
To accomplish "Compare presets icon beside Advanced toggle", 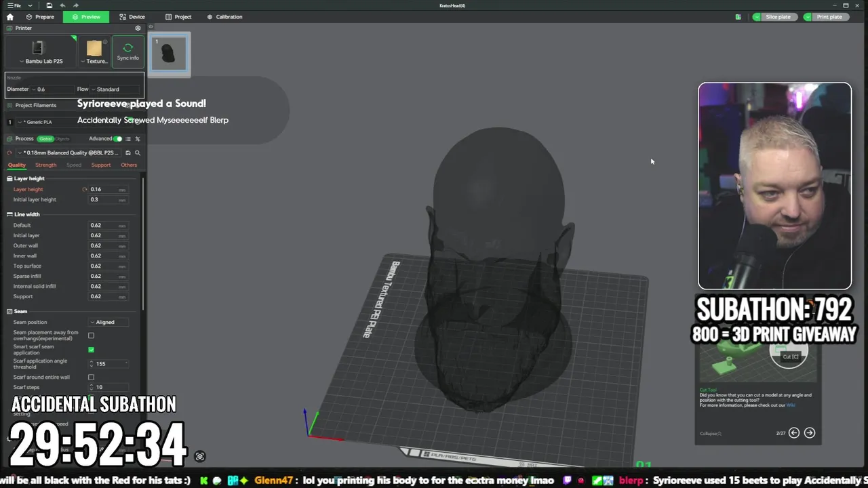I will point(138,139).
